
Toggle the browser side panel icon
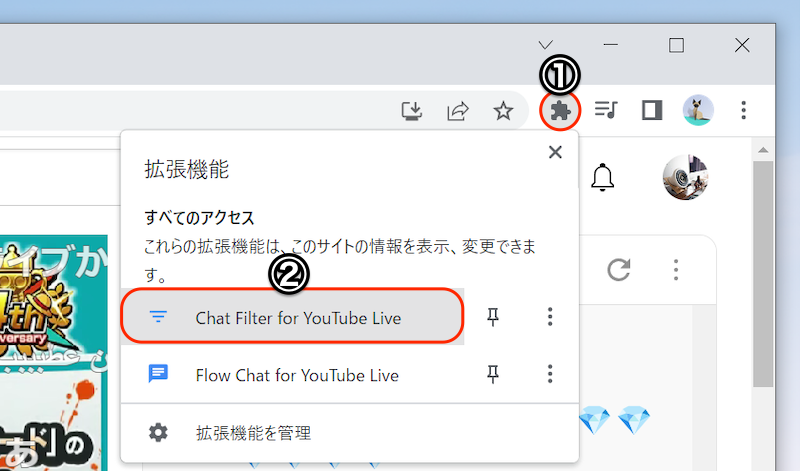click(x=652, y=110)
